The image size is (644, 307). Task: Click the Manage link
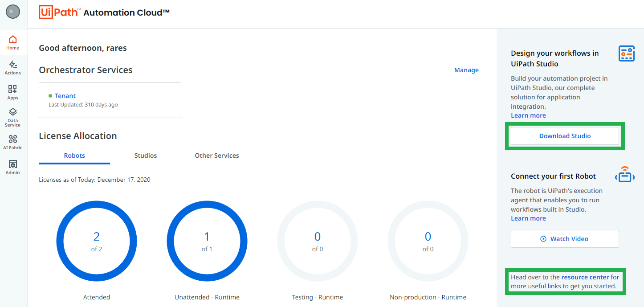(466, 70)
